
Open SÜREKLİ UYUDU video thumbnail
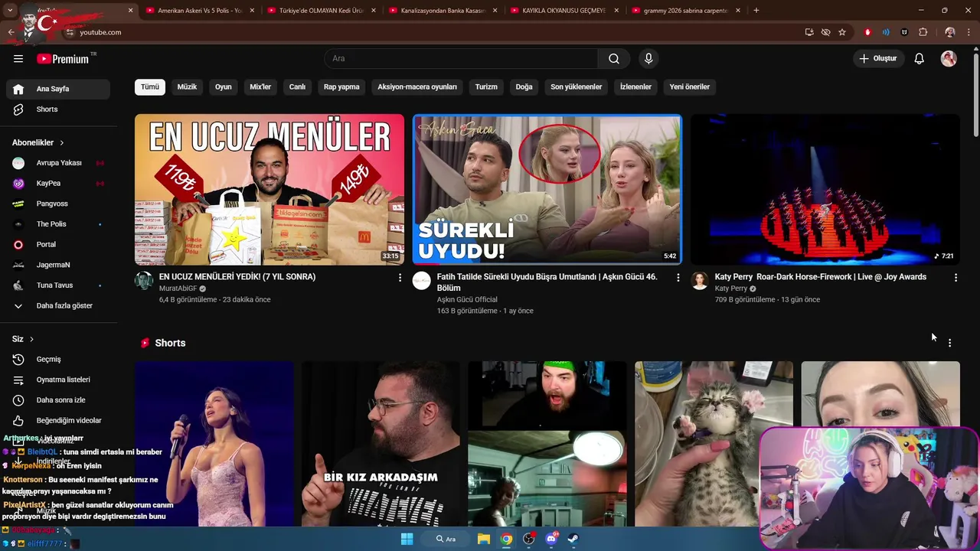pyautogui.click(x=547, y=190)
